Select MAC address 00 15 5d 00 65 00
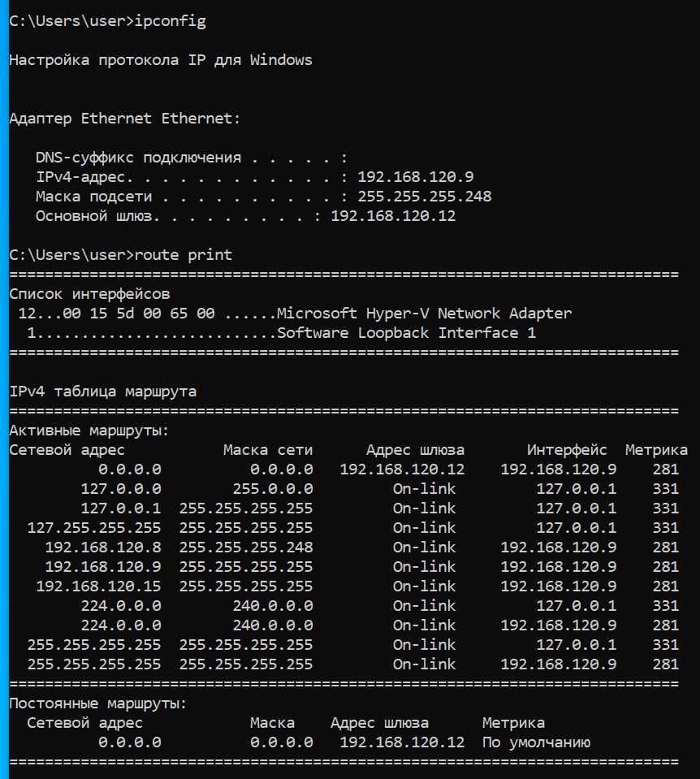This screenshot has width=700, height=779. (139, 314)
